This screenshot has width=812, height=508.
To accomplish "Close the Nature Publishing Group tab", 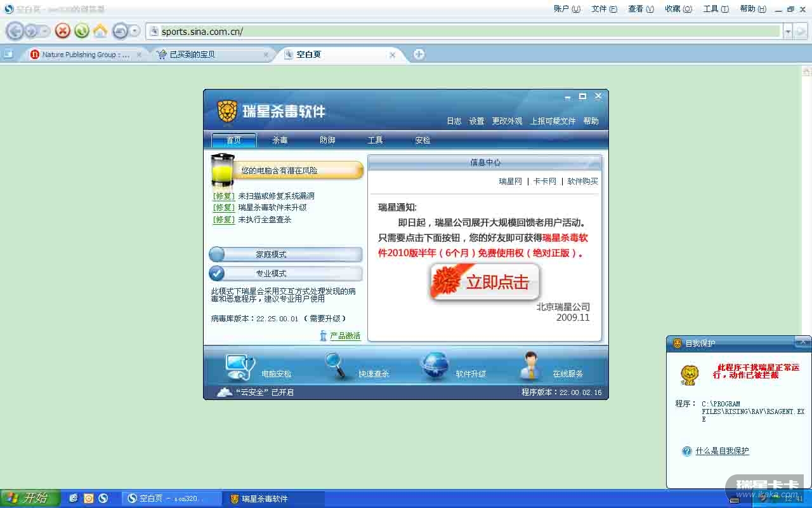I will [140, 55].
